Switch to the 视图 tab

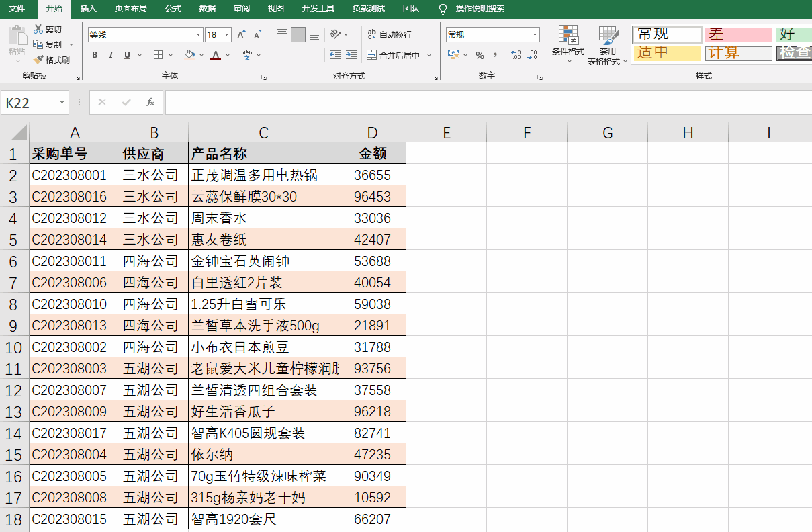click(276, 9)
